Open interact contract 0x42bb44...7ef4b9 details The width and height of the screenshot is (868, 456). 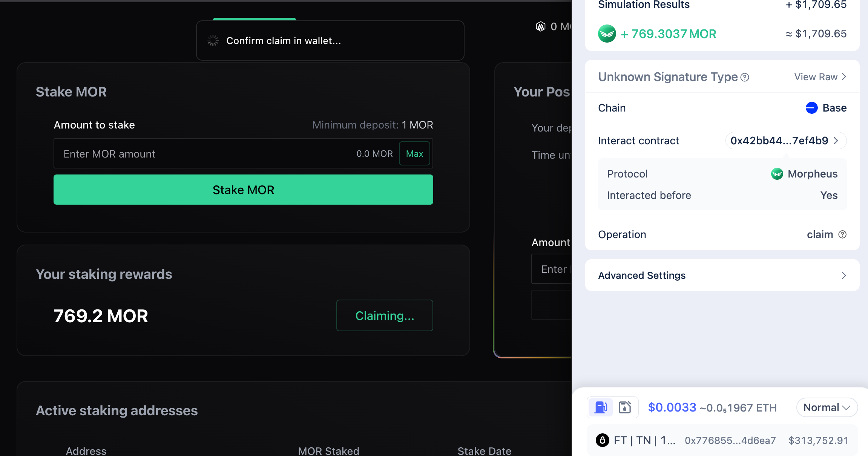click(x=786, y=141)
